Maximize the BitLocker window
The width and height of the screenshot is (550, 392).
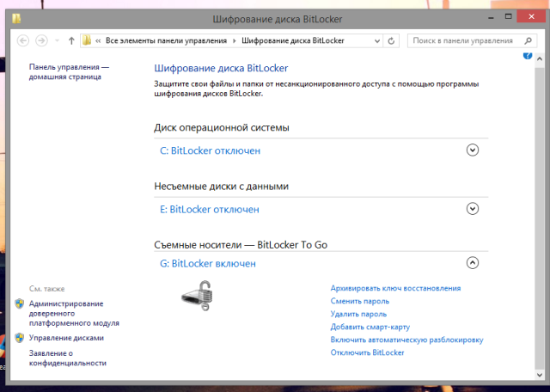(x=509, y=16)
